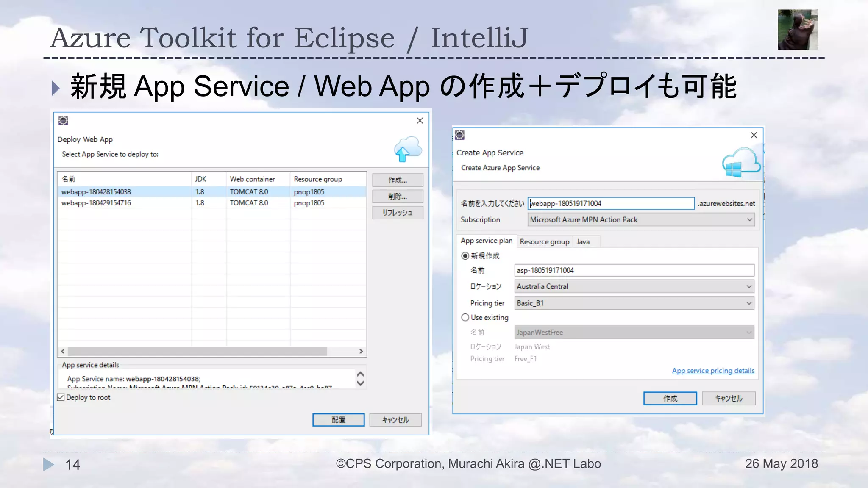This screenshot has height=488, width=868.
Task: Open the ロケーション Australia Central dropdown
Action: [634, 286]
